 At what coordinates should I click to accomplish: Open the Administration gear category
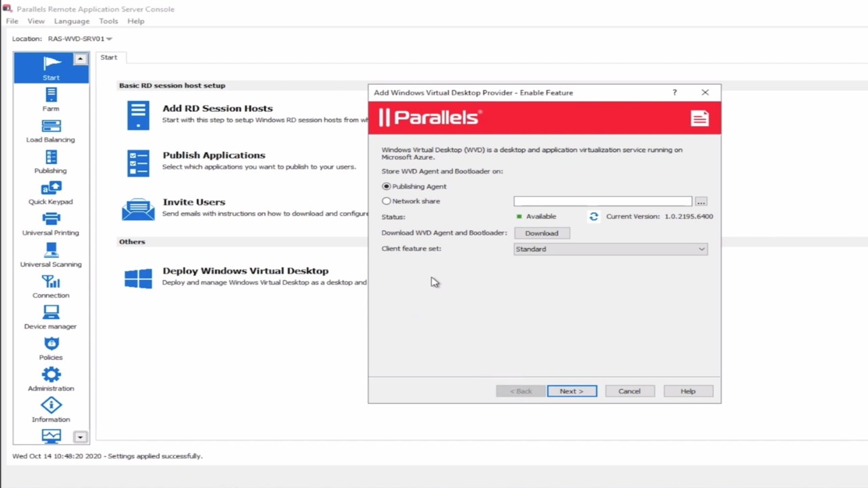click(x=51, y=380)
